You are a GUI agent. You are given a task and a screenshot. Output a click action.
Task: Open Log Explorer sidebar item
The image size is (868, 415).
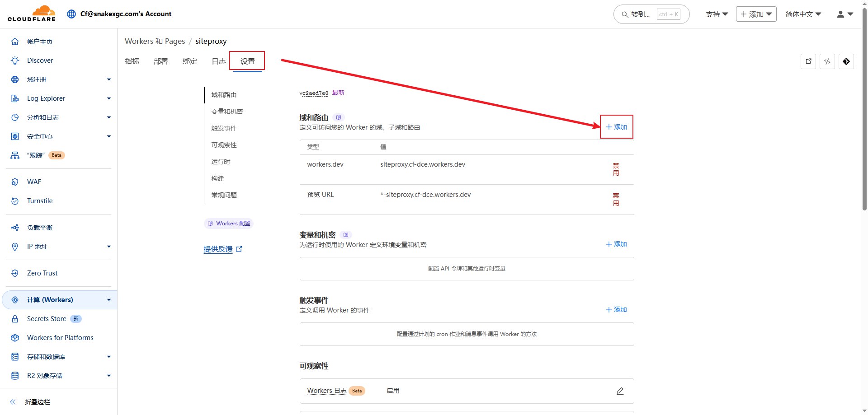point(46,98)
